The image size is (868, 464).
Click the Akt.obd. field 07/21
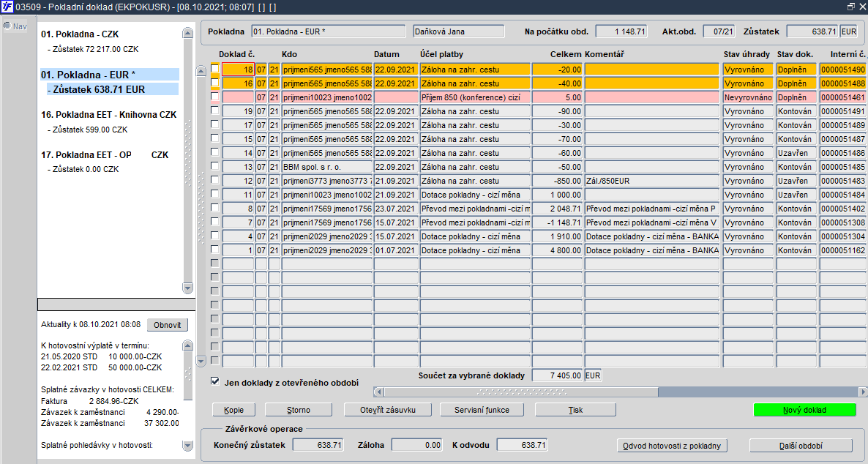[719, 31]
